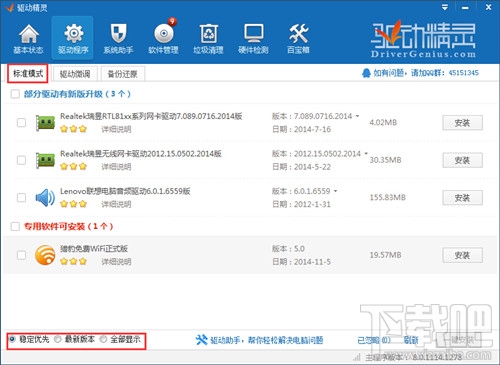This screenshot has height=365, width=500.
Task: Open 驱动助手 help link text
Action: click(266, 340)
